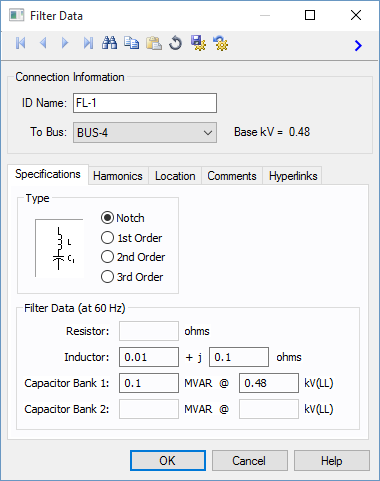The width and height of the screenshot is (380, 481).
Task: Expand the toolbar overflow blue chevron
Action: (358, 46)
